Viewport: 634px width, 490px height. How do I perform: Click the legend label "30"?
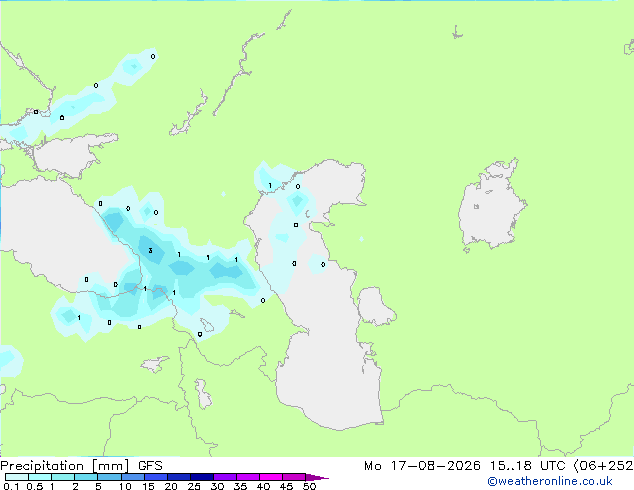pyautogui.click(x=217, y=486)
